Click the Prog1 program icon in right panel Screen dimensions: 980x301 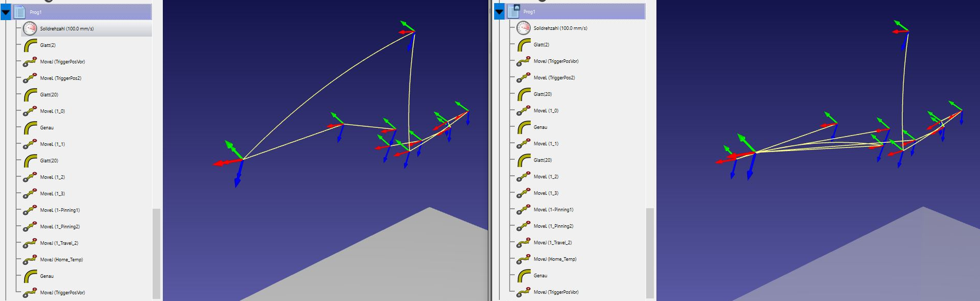(x=514, y=11)
